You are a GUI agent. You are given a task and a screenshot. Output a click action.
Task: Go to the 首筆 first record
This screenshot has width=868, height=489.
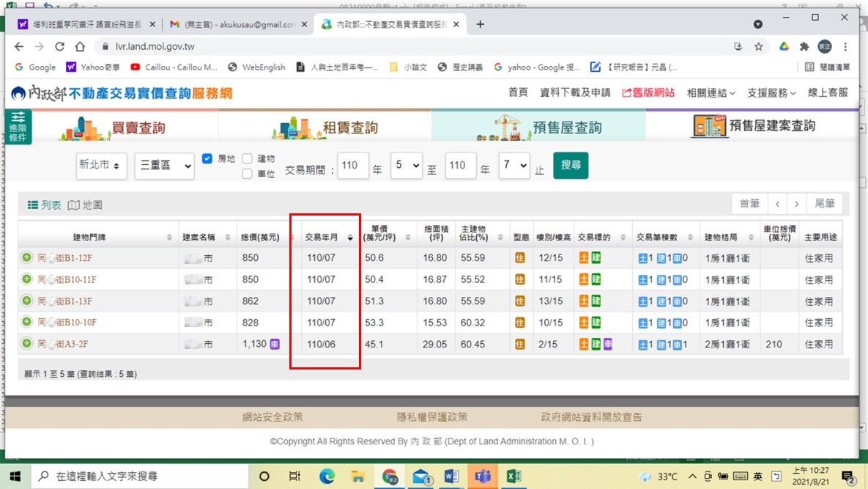pyautogui.click(x=749, y=204)
